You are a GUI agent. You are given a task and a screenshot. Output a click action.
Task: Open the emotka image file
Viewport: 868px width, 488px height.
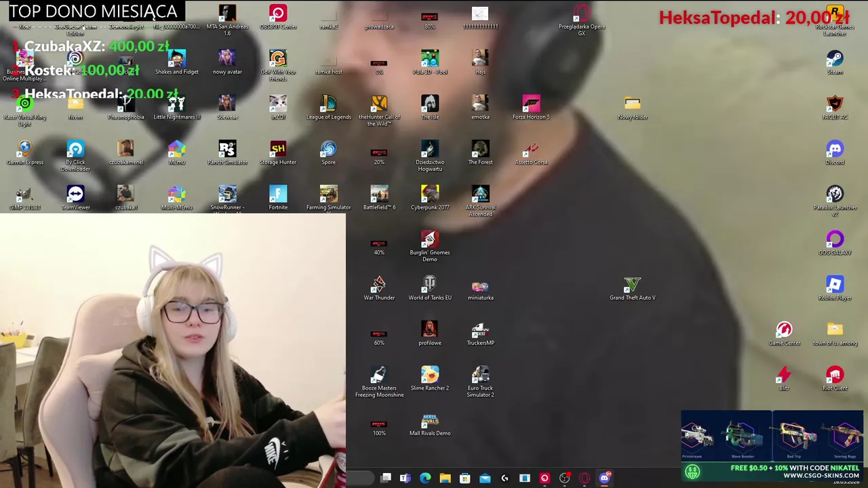480,107
